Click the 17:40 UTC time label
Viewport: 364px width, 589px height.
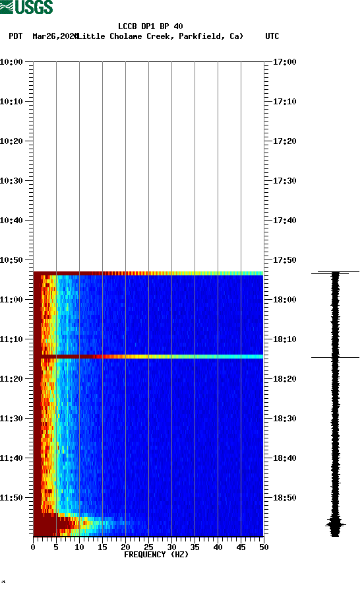pos(284,221)
